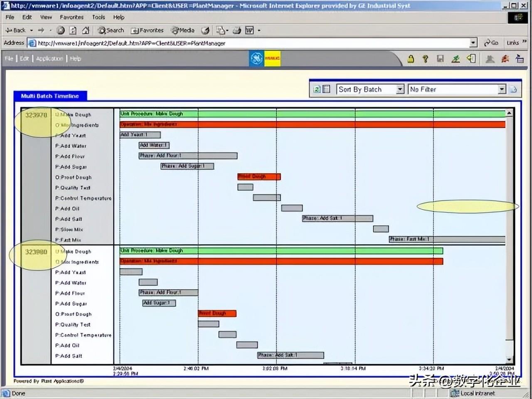
Task: Open the browser View menu
Action: point(46,17)
